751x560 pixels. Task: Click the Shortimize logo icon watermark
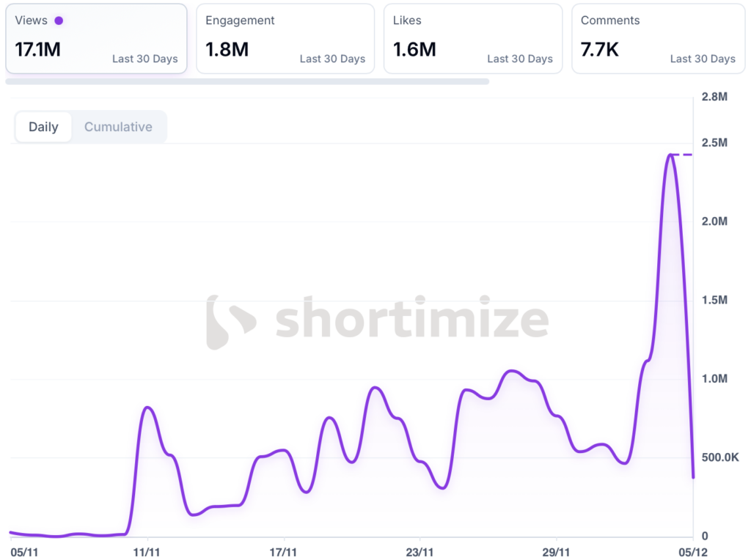click(230, 323)
